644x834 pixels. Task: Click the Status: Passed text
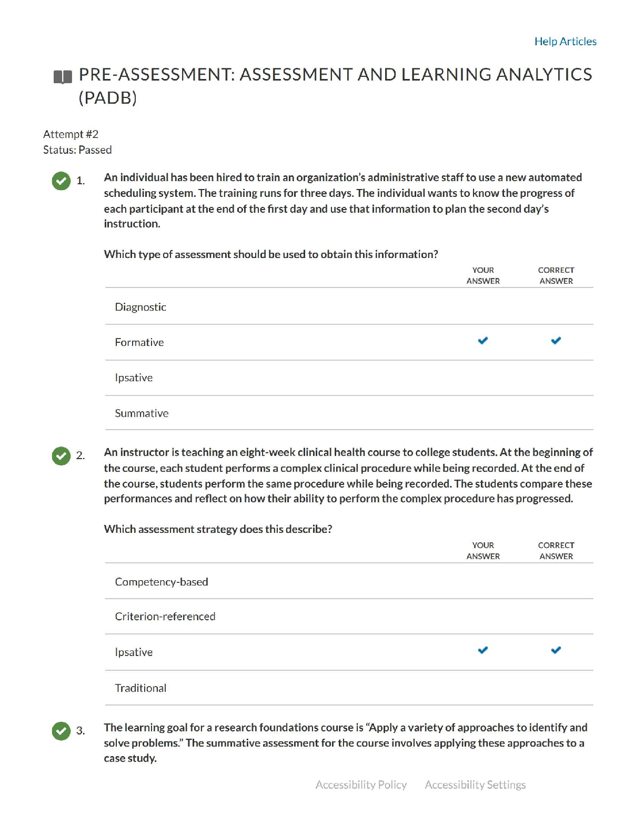[x=77, y=150]
